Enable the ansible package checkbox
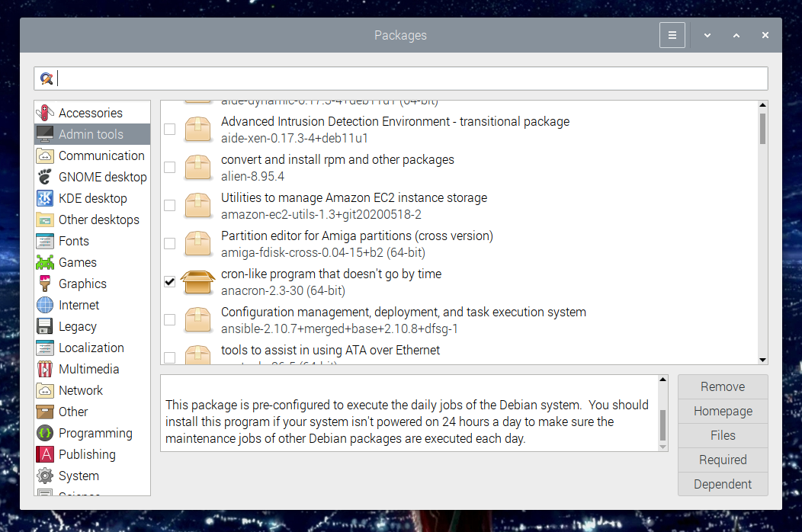 [x=169, y=319]
